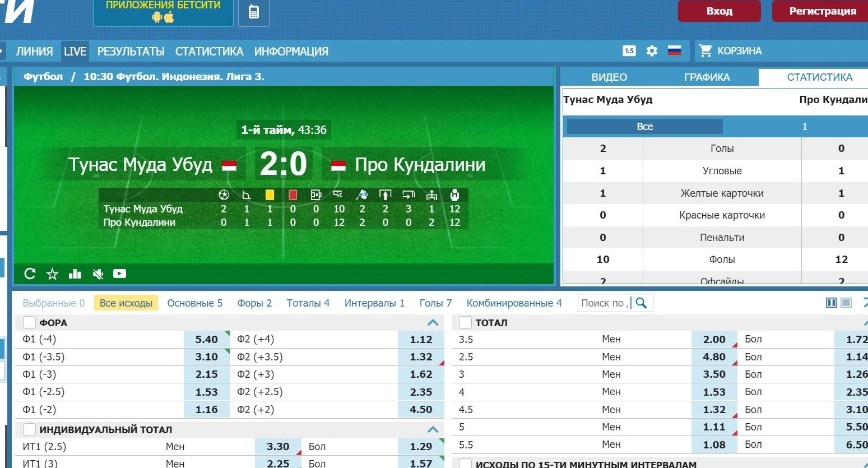Open the ЛИНИЯ menu

[34, 51]
